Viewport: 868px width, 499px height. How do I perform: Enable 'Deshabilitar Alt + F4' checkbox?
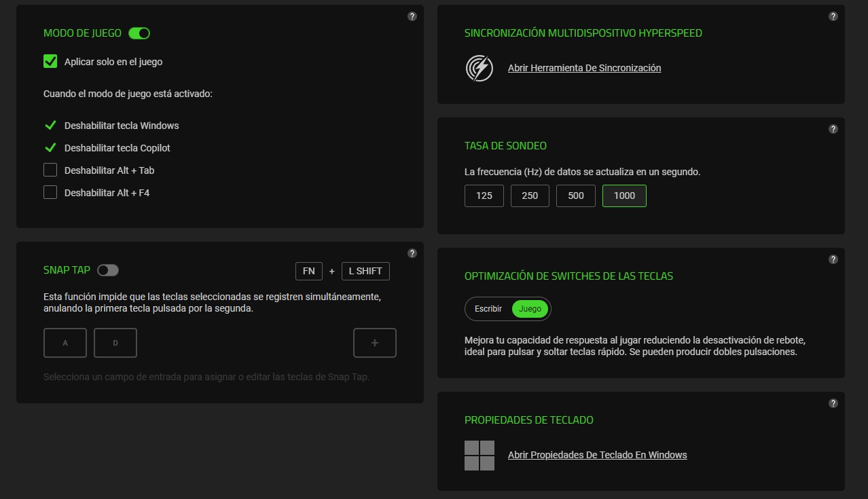tap(50, 193)
